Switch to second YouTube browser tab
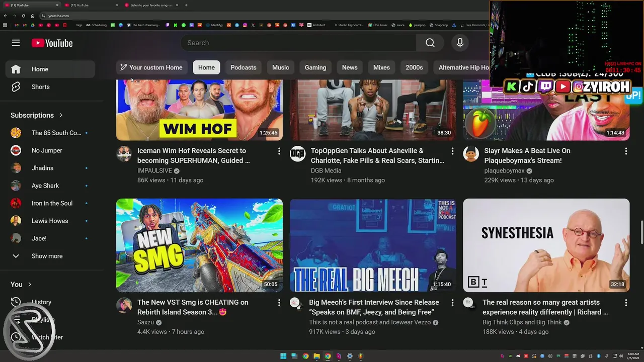This screenshot has width=644, height=362. pyautogui.click(x=91, y=5)
